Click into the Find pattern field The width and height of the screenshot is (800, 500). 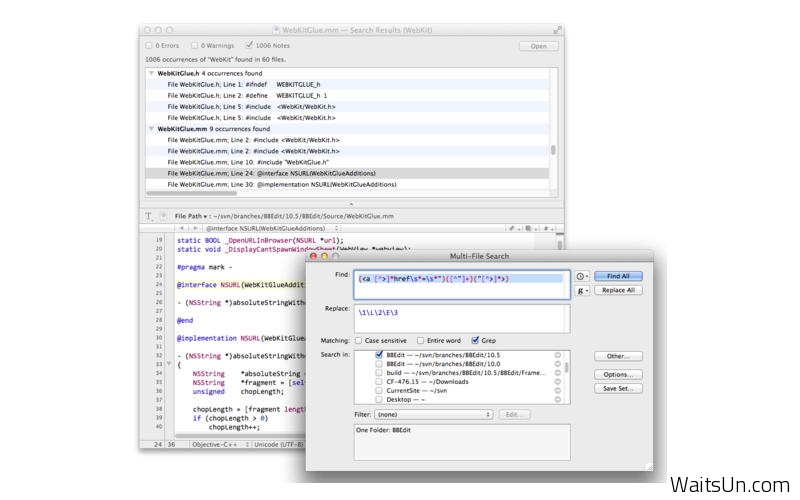coord(462,285)
